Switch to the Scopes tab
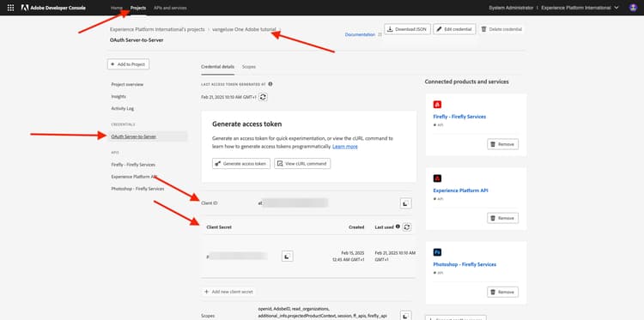The width and height of the screenshot is (644, 320). pyautogui.click(x=249, y=66)
